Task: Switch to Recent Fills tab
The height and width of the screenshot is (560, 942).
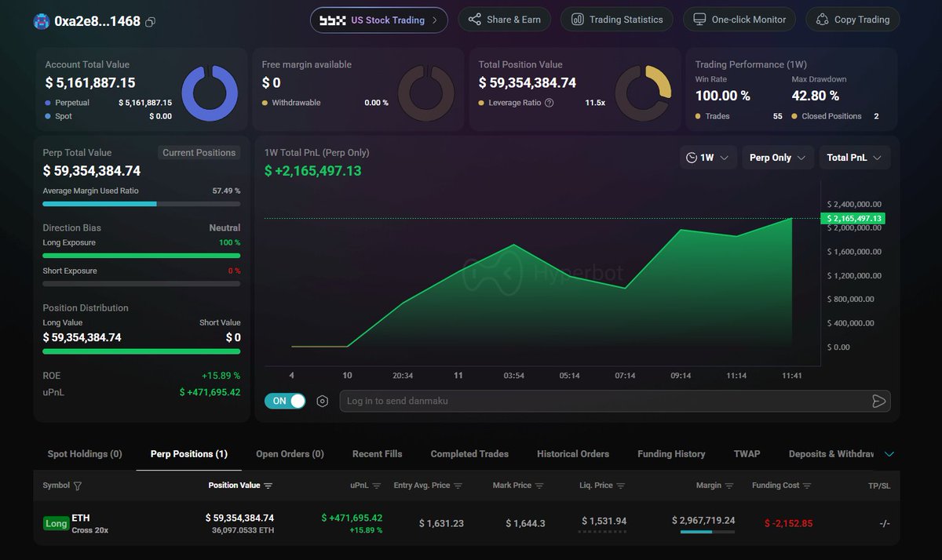Action: [x=377, y=454]
